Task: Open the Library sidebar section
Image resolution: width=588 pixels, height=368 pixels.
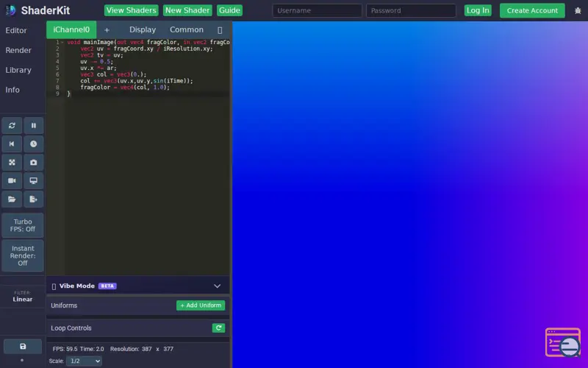Action: (x=18, y=70)
